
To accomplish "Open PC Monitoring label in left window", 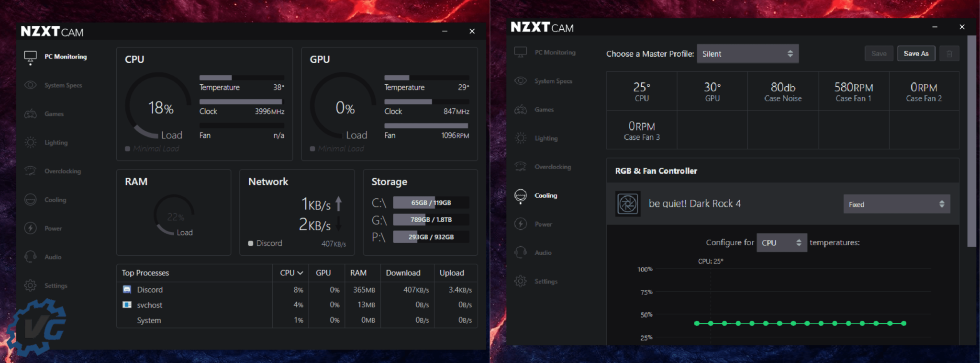I will tap(66, 57).
